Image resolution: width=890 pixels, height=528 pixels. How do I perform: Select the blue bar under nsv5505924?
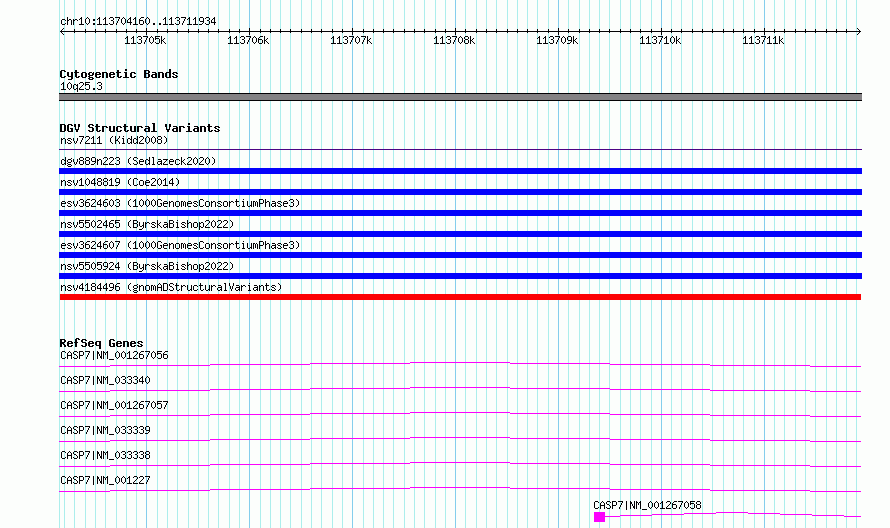[x=460, y=276]
